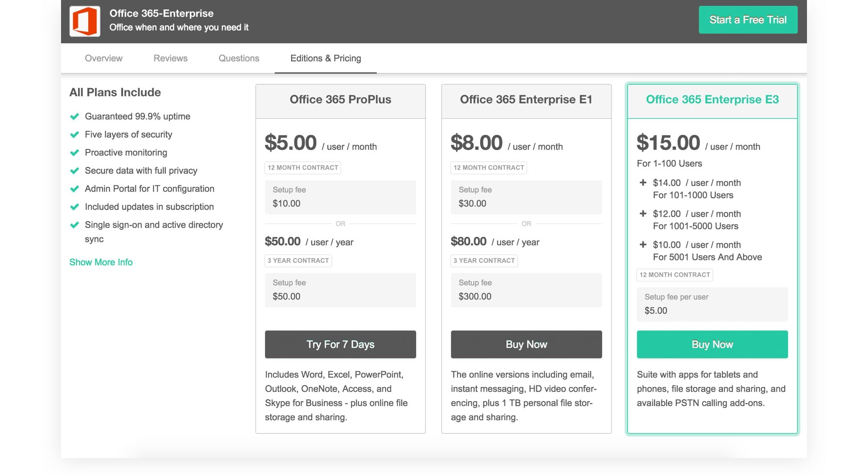Click the checkmark beside Secure data with full privacy

pos(75,170)
